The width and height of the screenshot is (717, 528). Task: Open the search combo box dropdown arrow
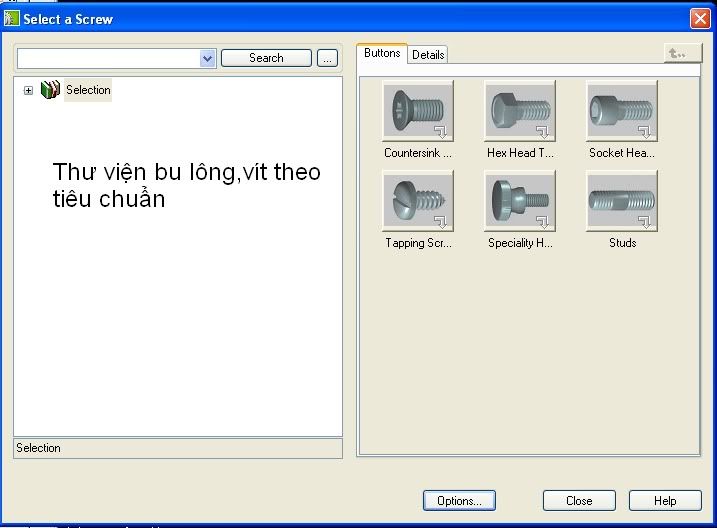pos(208,59)
